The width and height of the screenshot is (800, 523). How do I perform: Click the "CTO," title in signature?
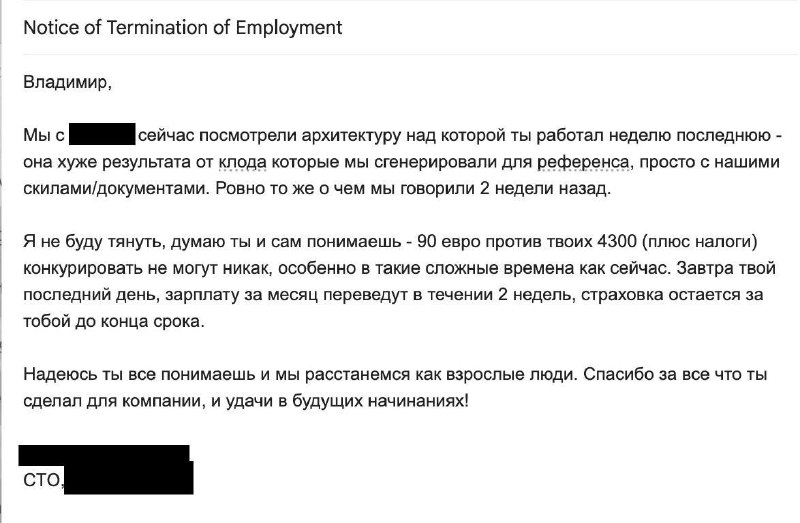[43, 481]
